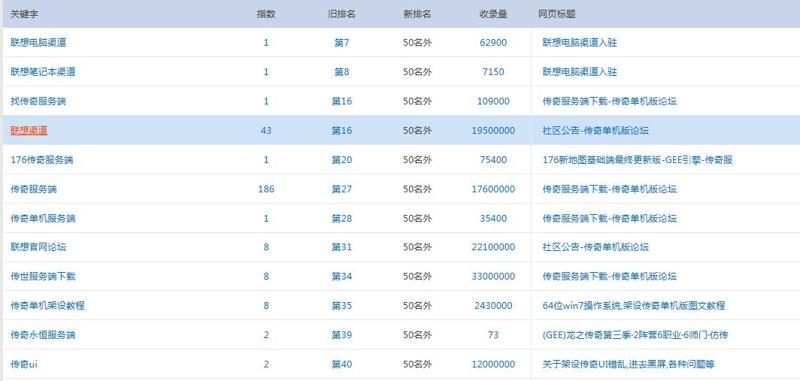Click the 收录量 column header
The height and width of the screenshot is (381, 800).
[x=493, y=14]
